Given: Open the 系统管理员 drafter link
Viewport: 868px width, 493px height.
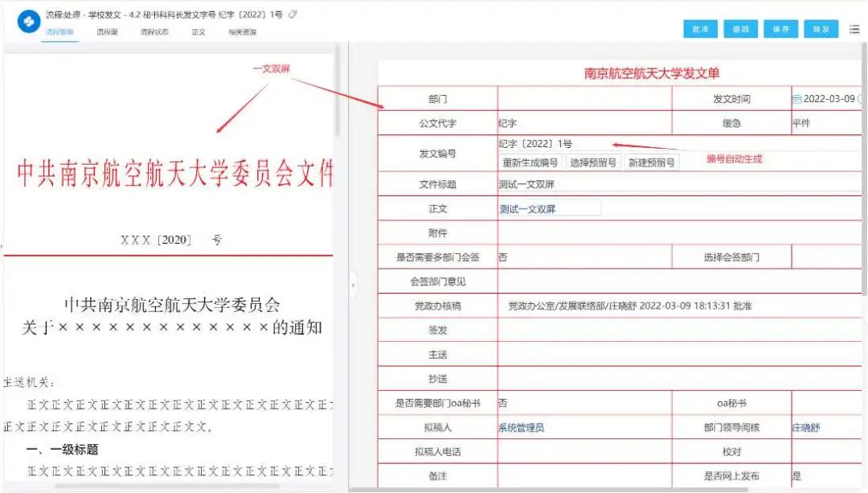Looking at the screenshot, I should [x=522, y=428].
